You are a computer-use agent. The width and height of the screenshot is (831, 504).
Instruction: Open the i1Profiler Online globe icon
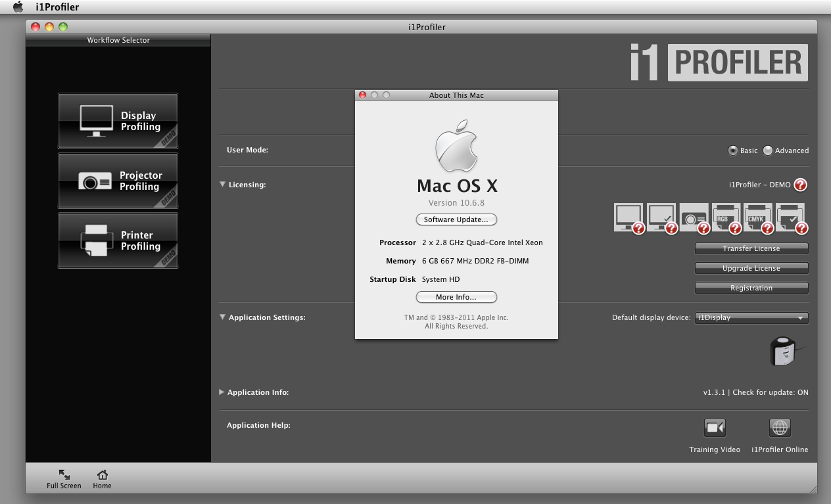pyautogui.click(x=780, y=428)
